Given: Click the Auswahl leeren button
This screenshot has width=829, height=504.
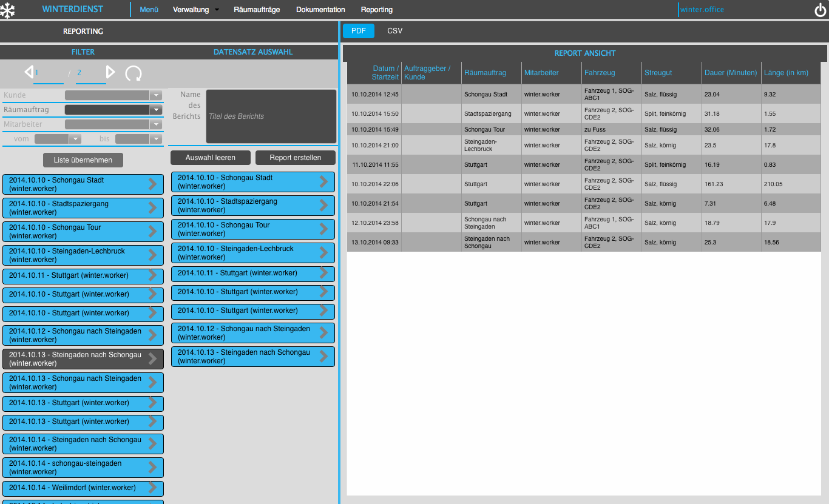Looking at the screenshot, I should pyautogui.click(x=210, y=158).
